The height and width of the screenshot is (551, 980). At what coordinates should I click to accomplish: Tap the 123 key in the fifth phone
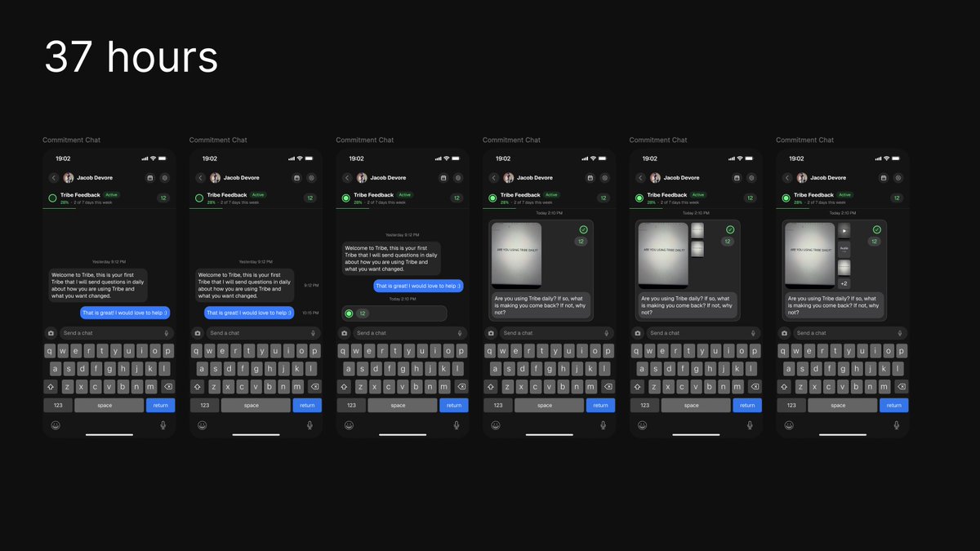(644, 405)
